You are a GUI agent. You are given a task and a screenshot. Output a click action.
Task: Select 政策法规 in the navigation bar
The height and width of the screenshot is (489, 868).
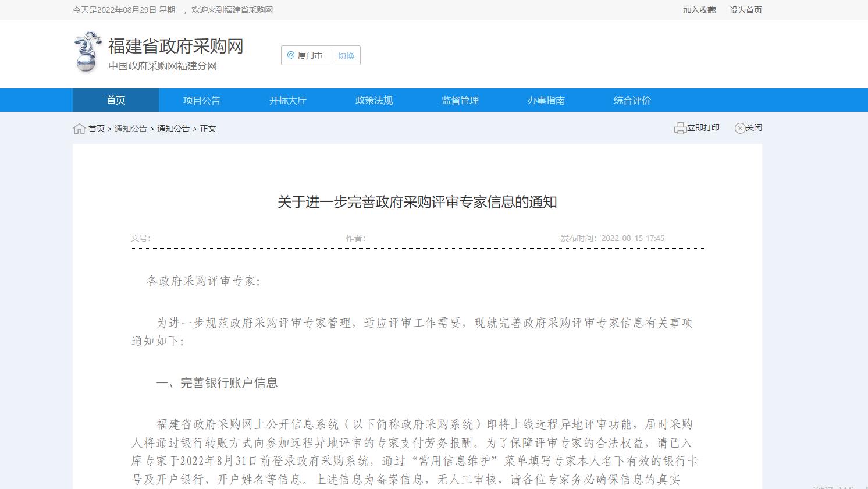(374, 100)
